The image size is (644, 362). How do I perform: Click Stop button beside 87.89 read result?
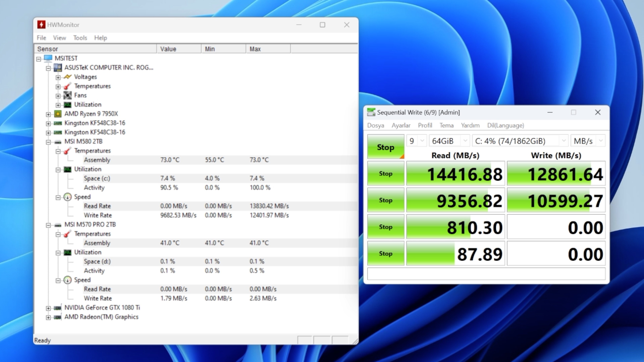click(386, 253)
